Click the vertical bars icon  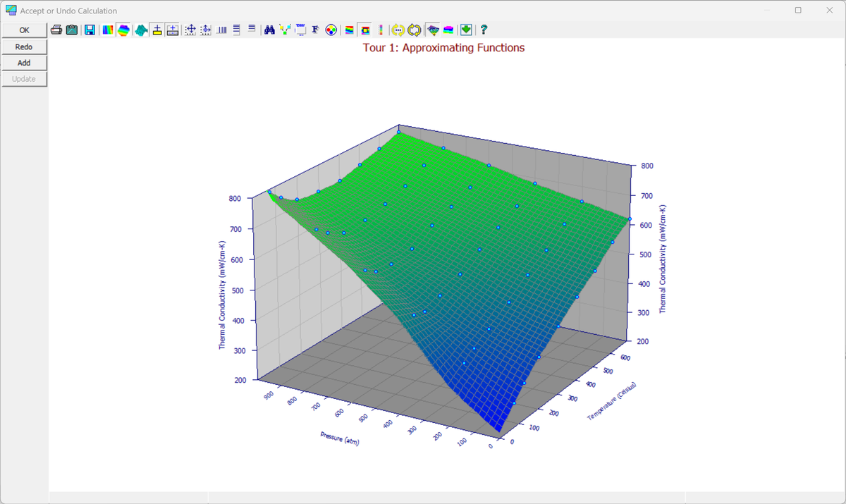point(222,30)
